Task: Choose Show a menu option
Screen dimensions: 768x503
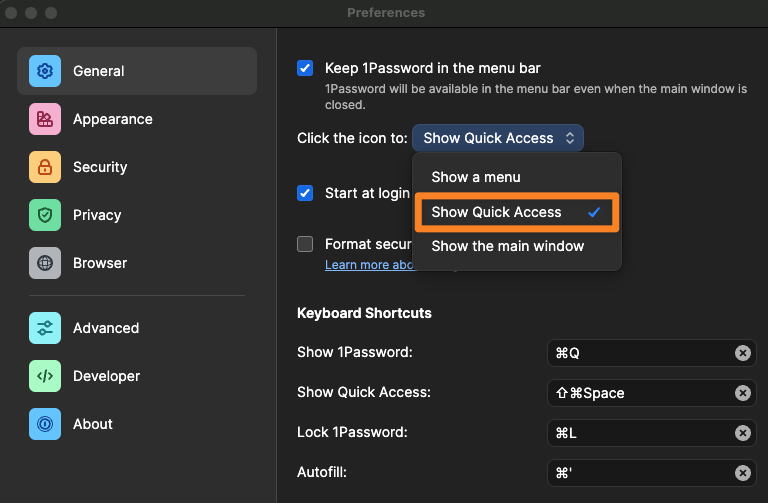Action: (476, 177)
